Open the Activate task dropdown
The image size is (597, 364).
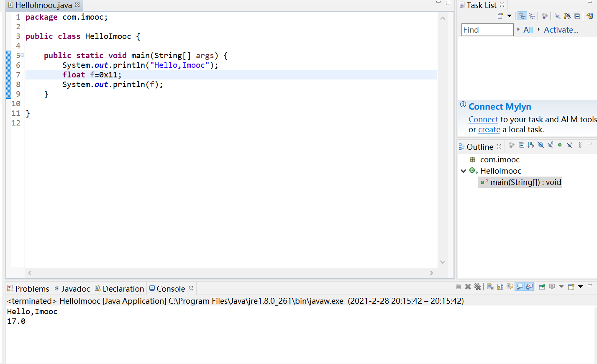[x=561, y=30]
